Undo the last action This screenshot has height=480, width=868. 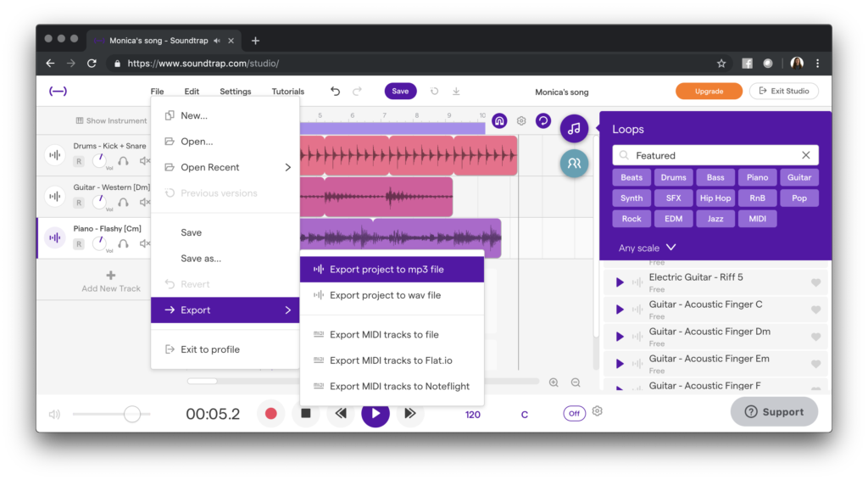(x=335, y=92)
